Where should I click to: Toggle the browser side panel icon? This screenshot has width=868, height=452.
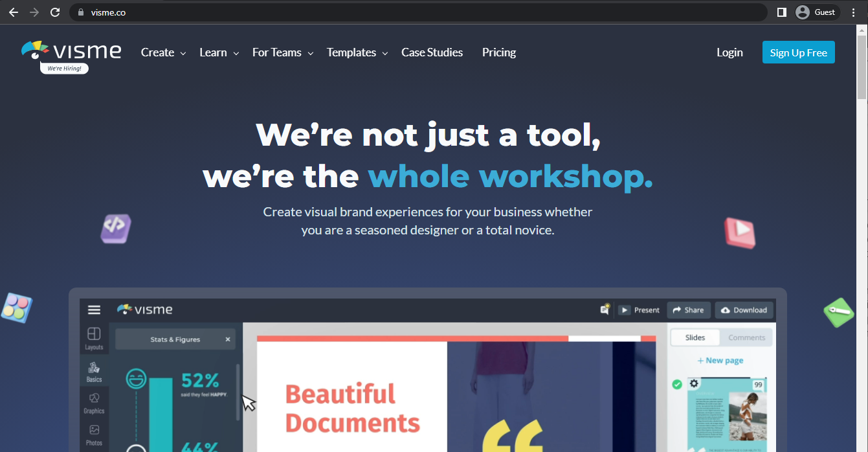tap(781, 12)
